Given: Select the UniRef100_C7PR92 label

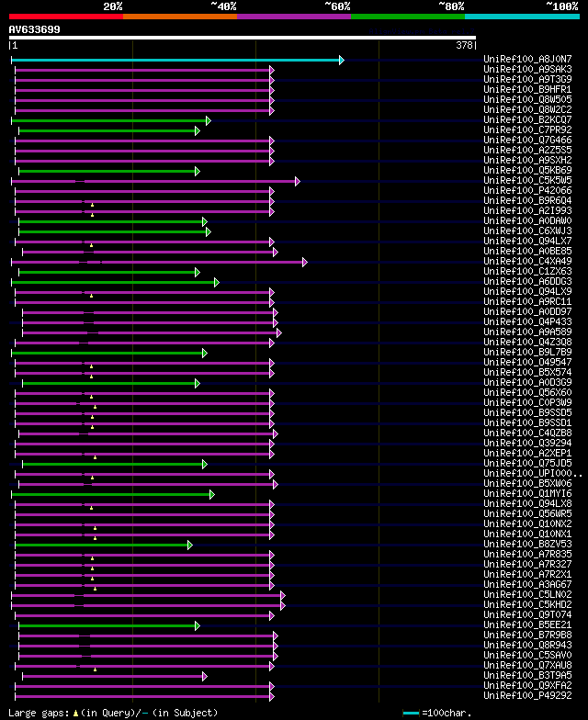Looking at the screenshot, I should [x=527, y=130].
